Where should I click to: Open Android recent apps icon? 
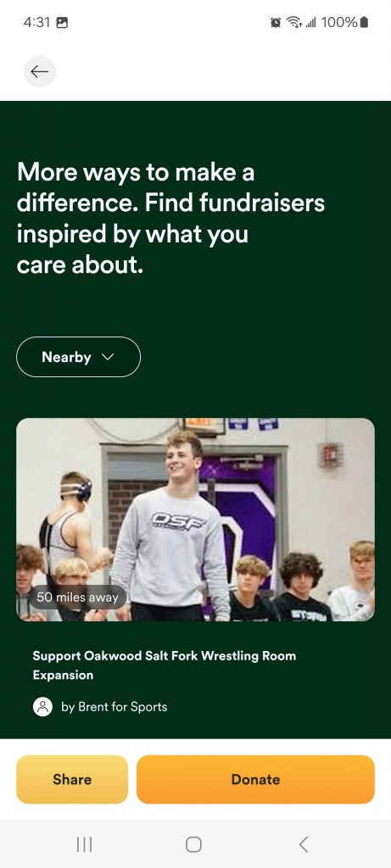click(x=84, y=844)
